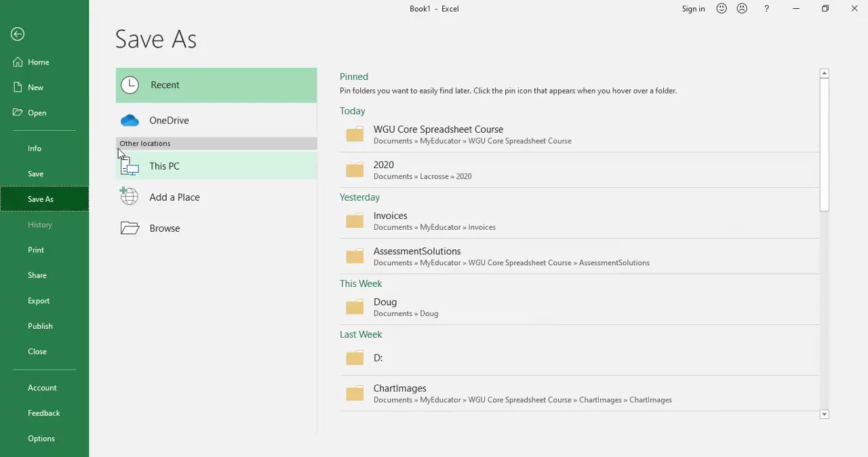Select the Doug folder name
The width and height of the screenshot is (868, 457).
[384, 302]
